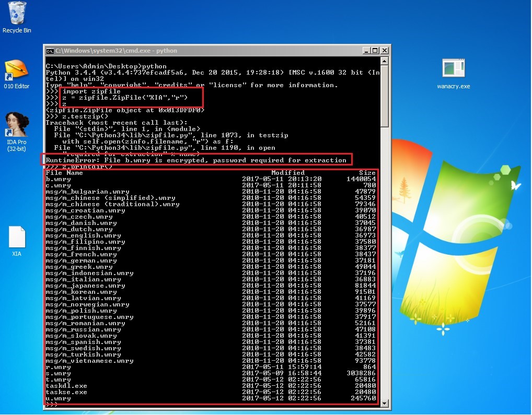532x415 pixels.
Task: Click msg/m_bulgarian.wnry in the listing
Action: [x=88, y=192]
